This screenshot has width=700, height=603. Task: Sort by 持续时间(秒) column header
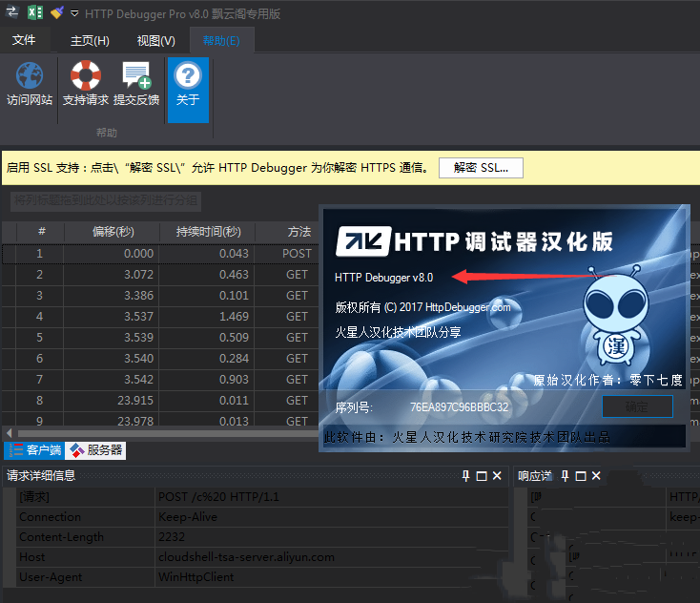coord(207,232)
